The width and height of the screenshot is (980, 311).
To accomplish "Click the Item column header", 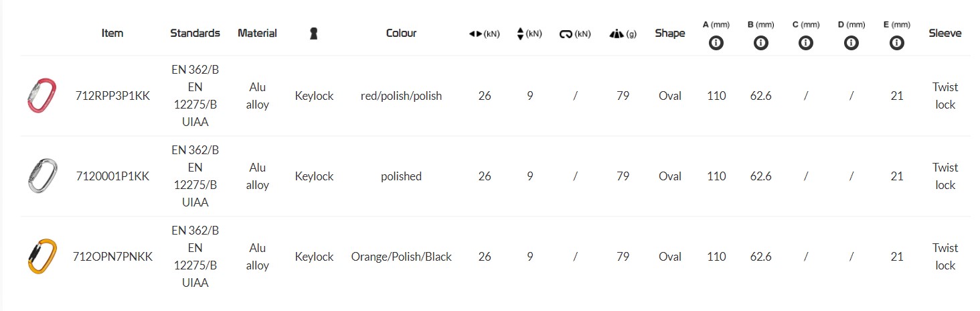I will click(112, 33).
